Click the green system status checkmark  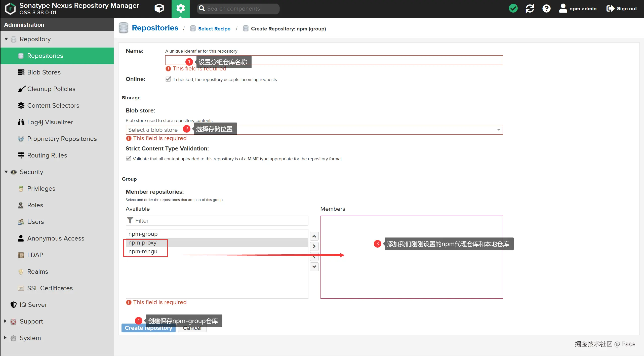pyautogui.click(x=513, y=9)
